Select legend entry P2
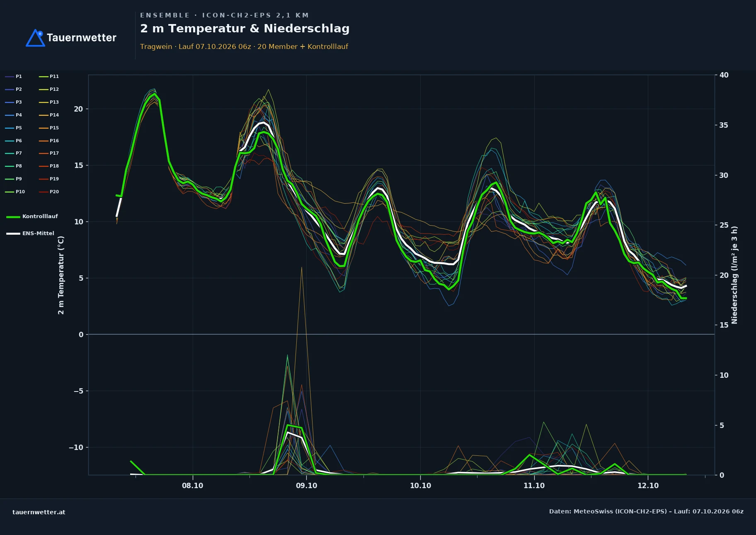Viewport: 756px width, 535px height. pyautogui.click(x=14, y=89)
